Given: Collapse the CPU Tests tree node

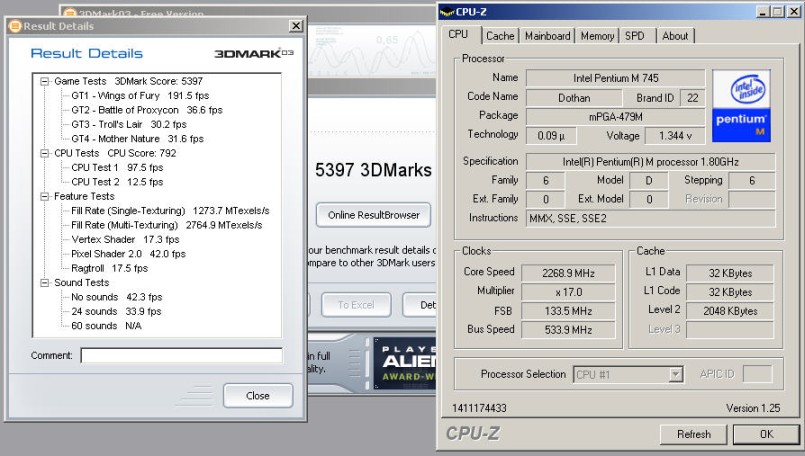Looking at the screenshot, I should [45, 153].
